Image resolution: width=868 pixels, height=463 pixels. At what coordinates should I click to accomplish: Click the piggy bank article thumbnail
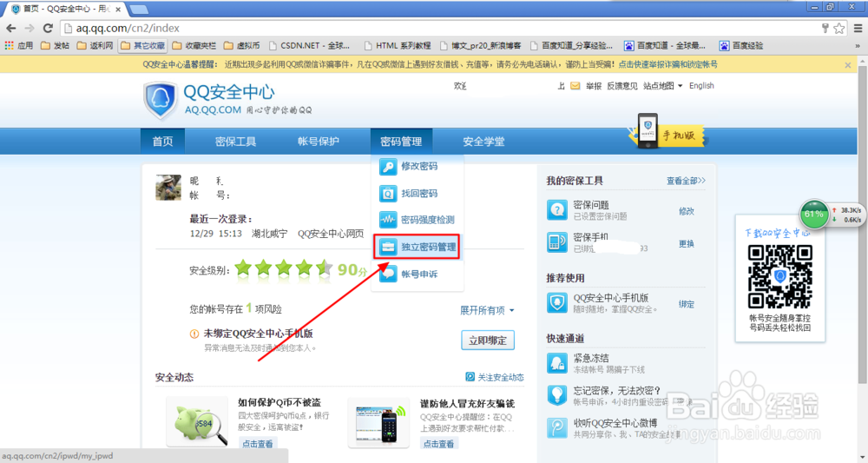(x=197, y=422)
